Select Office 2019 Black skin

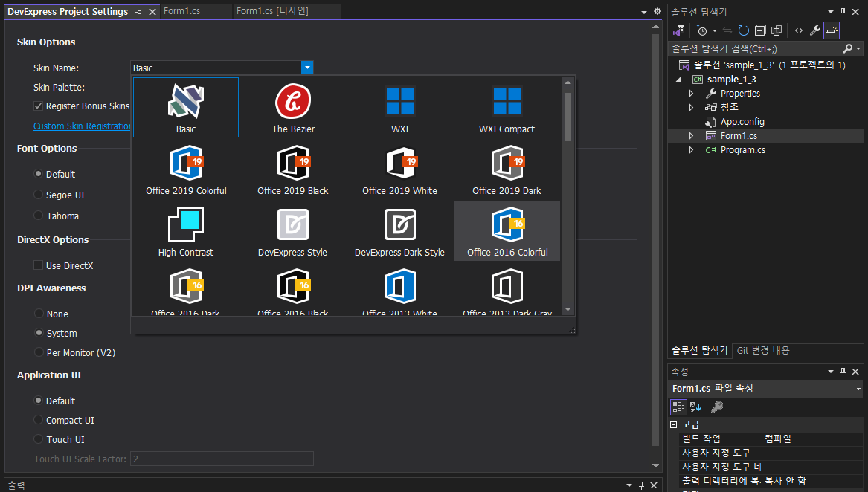[293, 169]
